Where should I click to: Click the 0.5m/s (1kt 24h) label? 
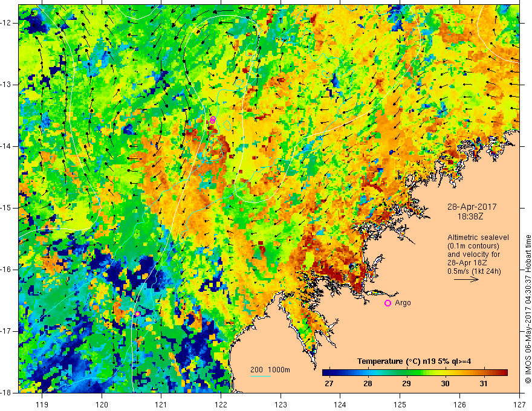click(474, 271)
